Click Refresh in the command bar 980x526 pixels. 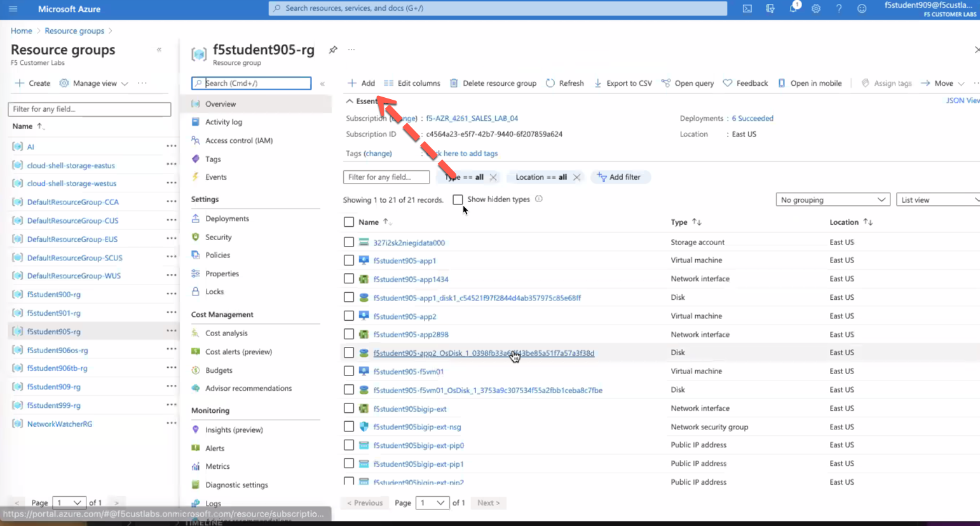(x=564, y=83)
